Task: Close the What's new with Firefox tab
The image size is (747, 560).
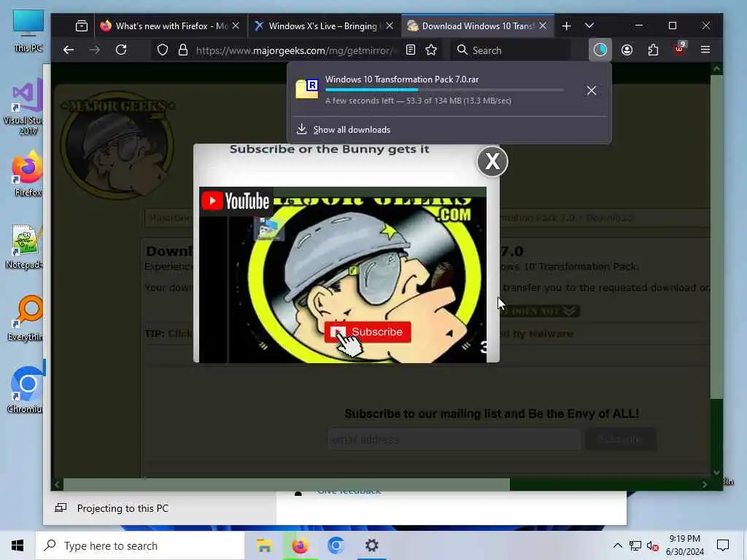Action: point(236,26)
